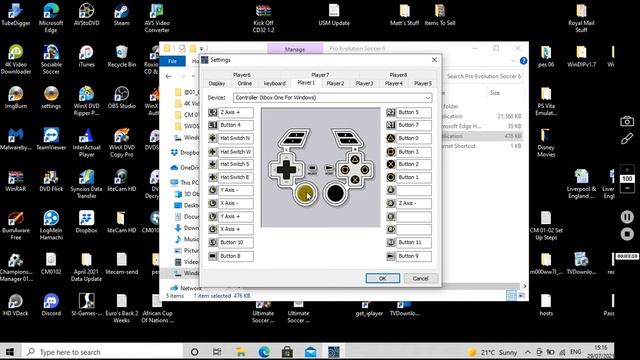Switch to the Player2 tab
This screenshot has height=360, width=640.
335,83
